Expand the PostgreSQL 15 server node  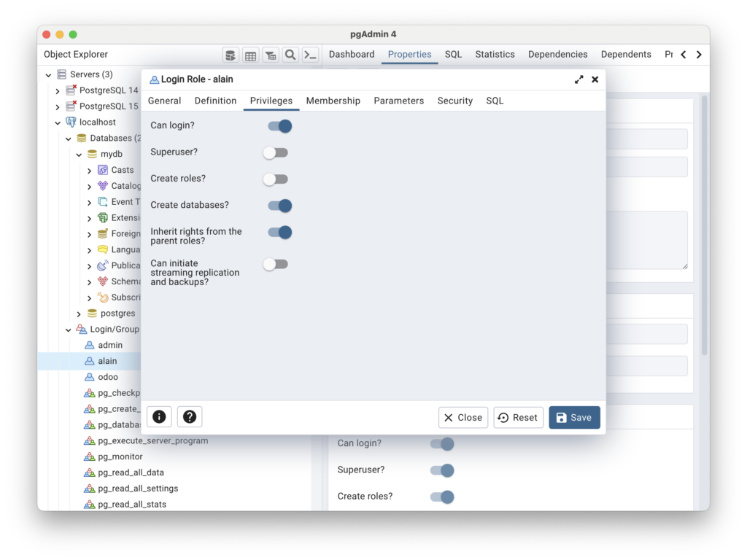(58, 106)
